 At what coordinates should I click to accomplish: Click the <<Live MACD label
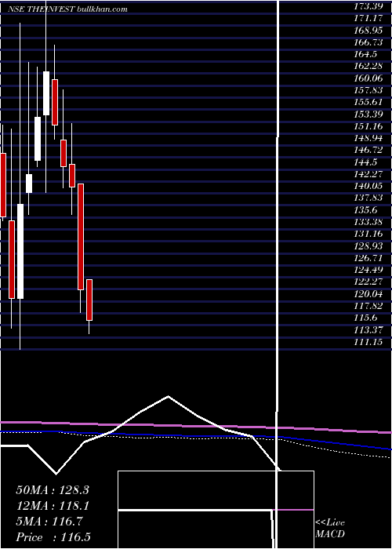tap(330, 529)
